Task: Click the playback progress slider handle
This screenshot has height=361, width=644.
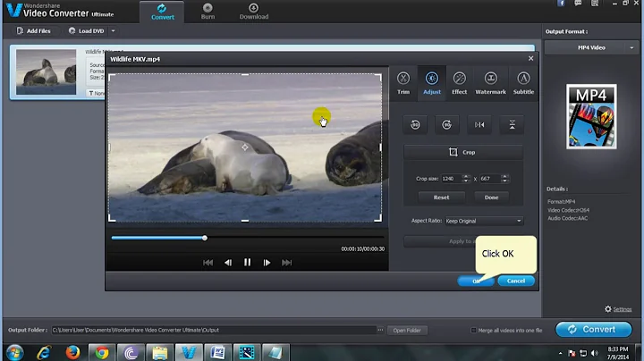Action: pyautogui.click(x=205, y=238)
